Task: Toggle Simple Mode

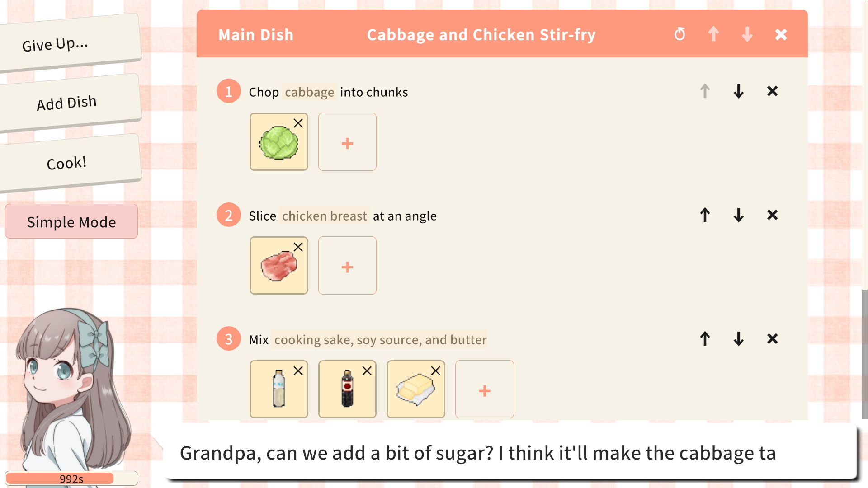Action: [71, 221]
